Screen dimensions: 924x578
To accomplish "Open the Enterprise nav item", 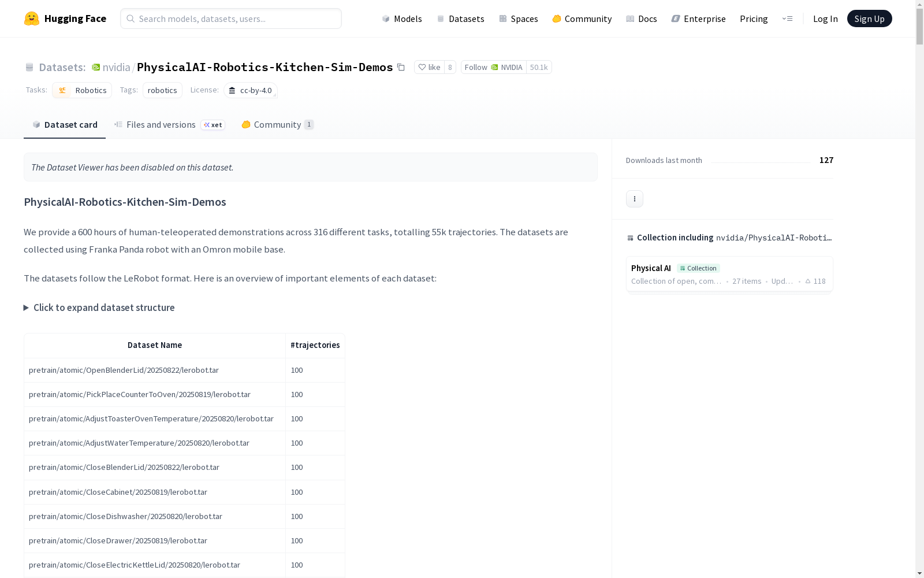I will click(x=698, y=18).
